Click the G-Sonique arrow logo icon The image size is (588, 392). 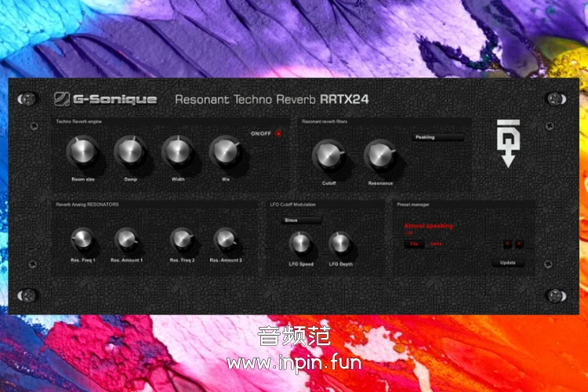pyautogui.click(x=508, y=143)
